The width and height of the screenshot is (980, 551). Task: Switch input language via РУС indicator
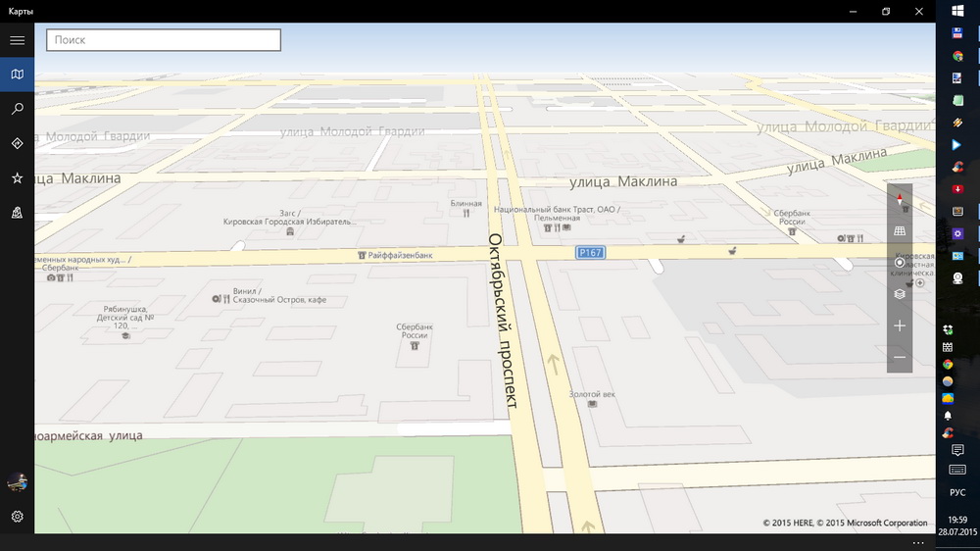click(957, 493)
